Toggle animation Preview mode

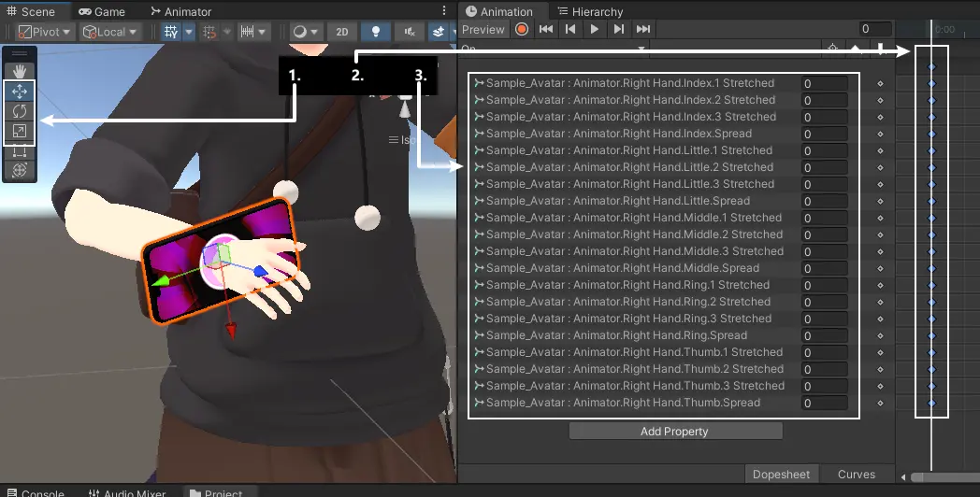point(483,29)
